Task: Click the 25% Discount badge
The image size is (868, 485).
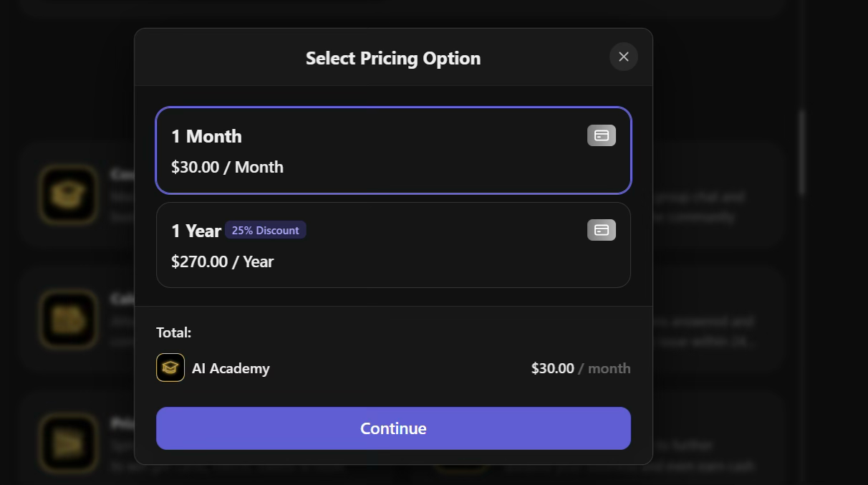Action: point(265,230)
